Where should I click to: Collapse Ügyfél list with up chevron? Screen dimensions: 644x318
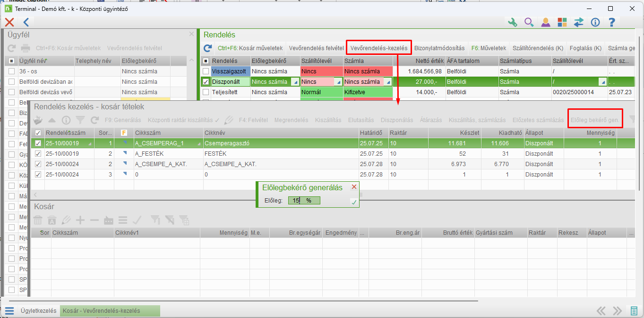click(191, 61)
